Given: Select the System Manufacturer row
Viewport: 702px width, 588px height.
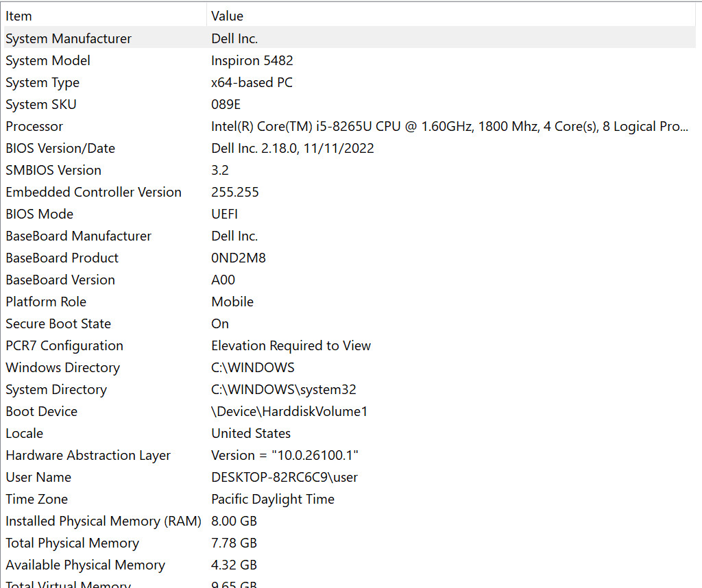Looking at the screenshot, I should [x=350, y=38].
